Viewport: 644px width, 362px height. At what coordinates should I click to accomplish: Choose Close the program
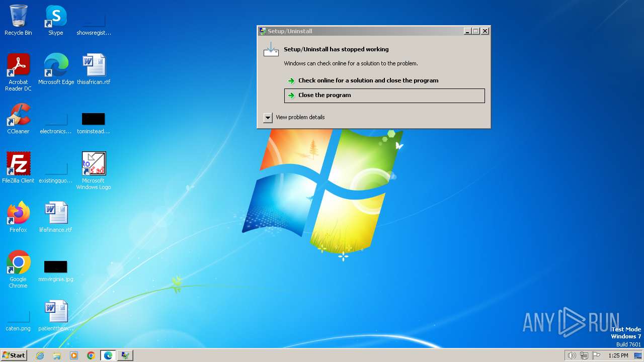click(x=384, y=96)
